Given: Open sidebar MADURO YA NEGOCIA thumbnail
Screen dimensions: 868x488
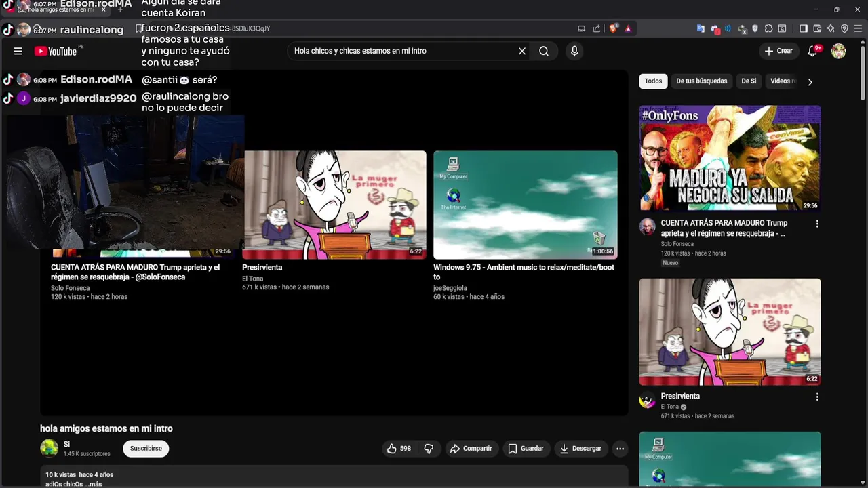Looking at the screenshot, I should pyautogui.click(x=730, y=158).
